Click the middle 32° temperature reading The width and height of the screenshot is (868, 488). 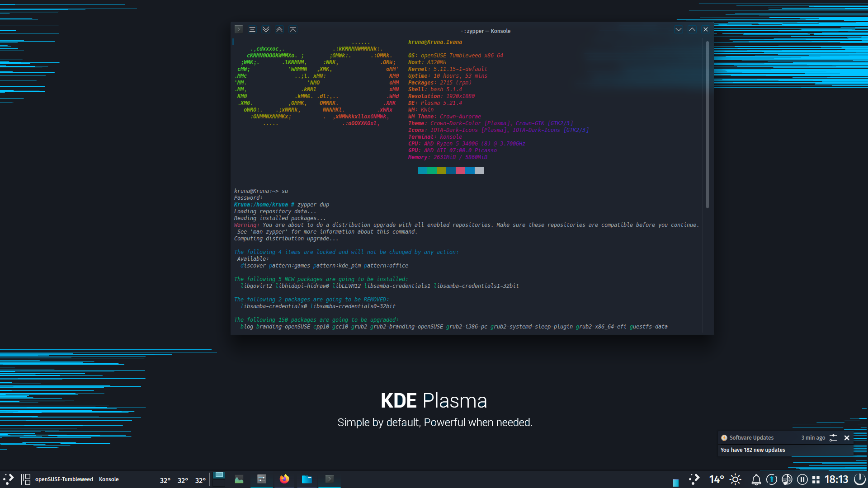coord(183,480)
